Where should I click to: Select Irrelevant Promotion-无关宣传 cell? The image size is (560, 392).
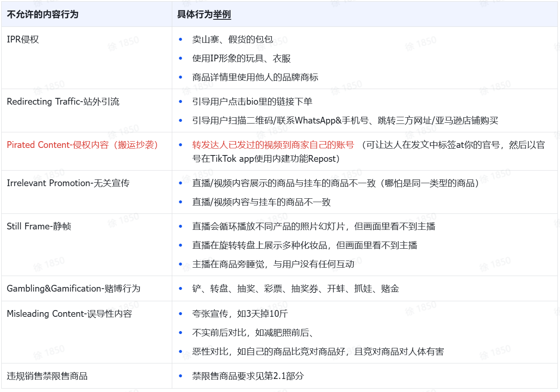tap(87, 192)
